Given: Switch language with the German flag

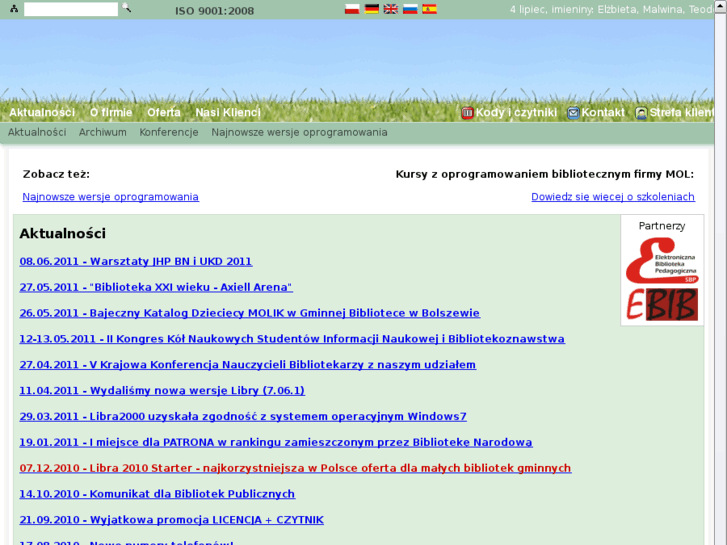Looking at the screenshot, I should pyautogui.click(x=371, y=9).
